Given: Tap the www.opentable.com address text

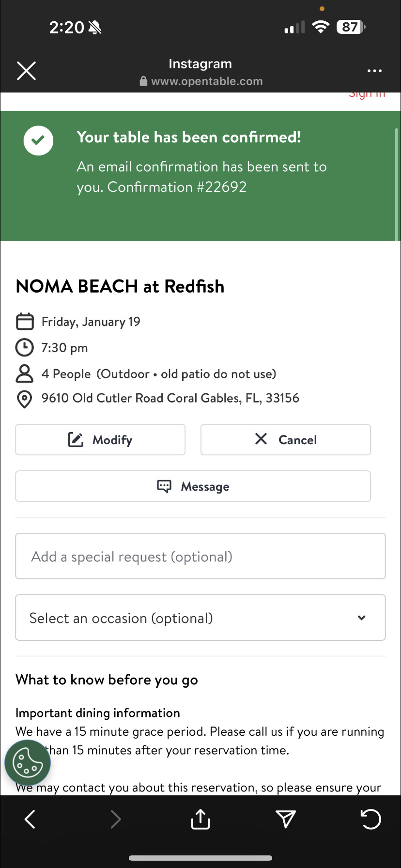Looking at the screenshot, I should coord(207,81).
